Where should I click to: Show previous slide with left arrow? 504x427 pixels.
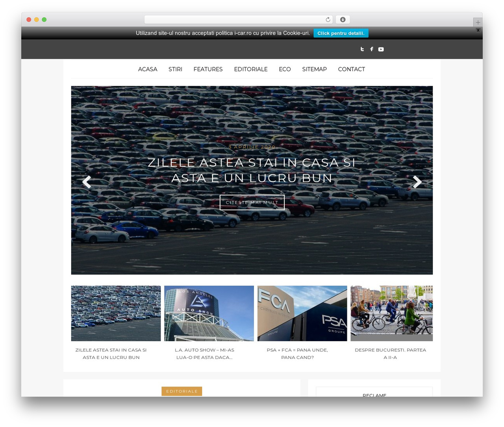(87, 182)
